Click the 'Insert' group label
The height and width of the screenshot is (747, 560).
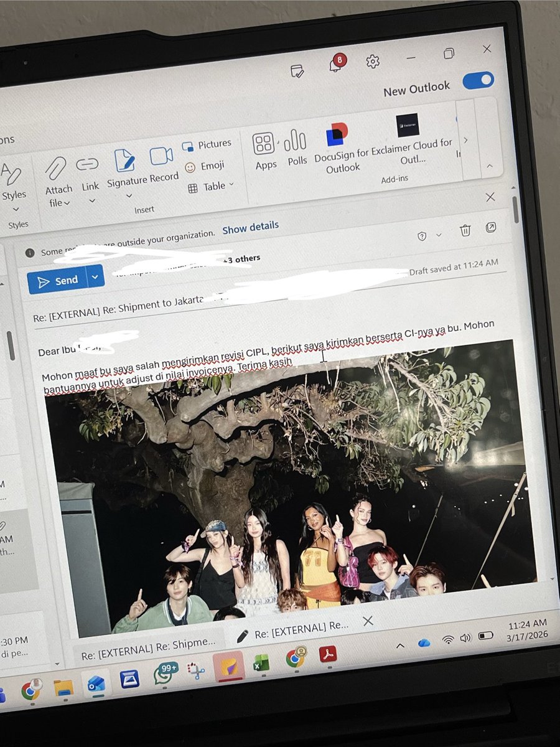pyautogui.click(x=144, y=210)
